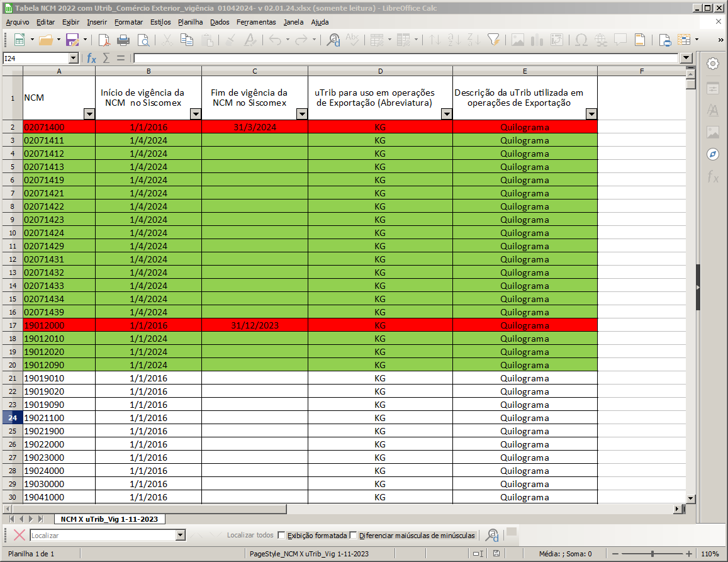728x562 pixels.
Task: Click the Sum sigma icon
Action: pos(106,58)
